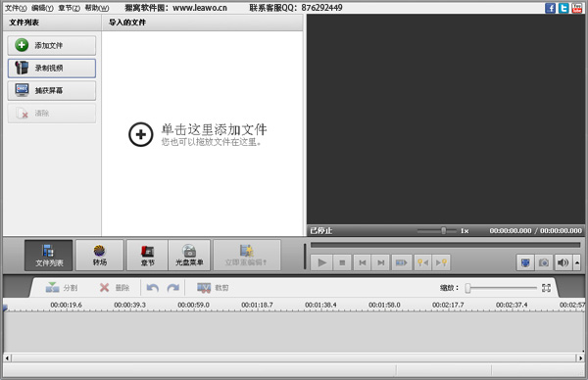The width and height of the screenshot is (588, 380).
Task: Open the 帮助 (Help) menu
Action: click(x=96, y=8)
